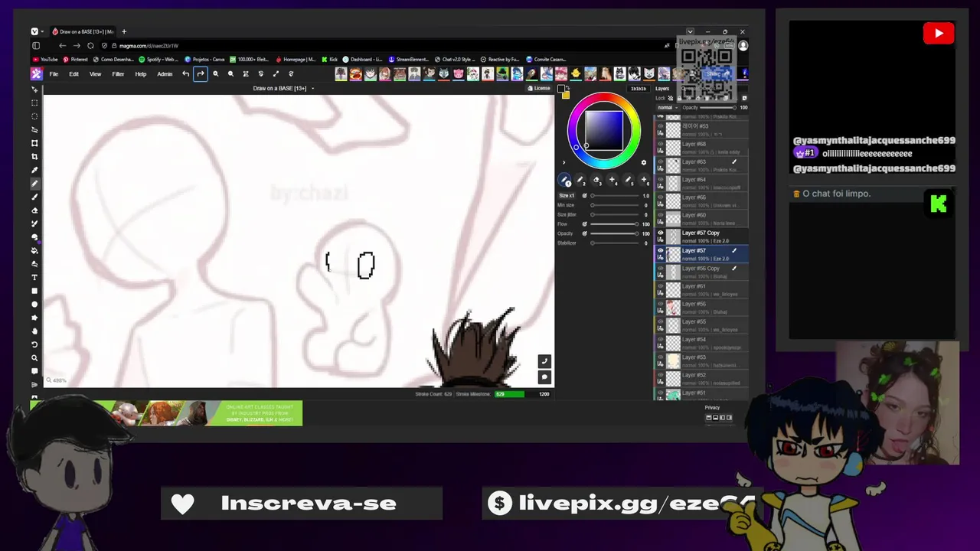Click the Redo arrow
This screenshot has width=980, height=551.
click(x=201, y=74)
